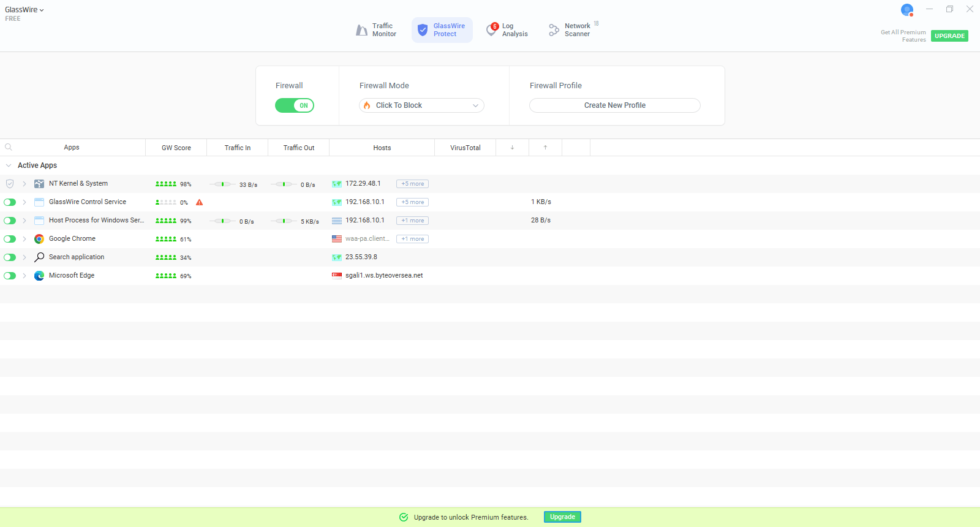
Task: Sort by VirusTotal column header
Action: tap(466, 148)
